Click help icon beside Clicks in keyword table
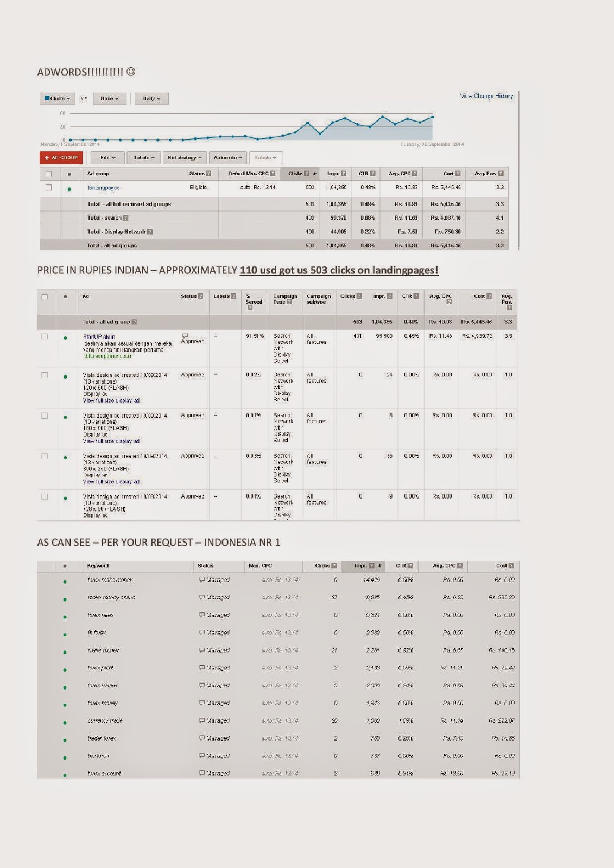 point(334,566)
